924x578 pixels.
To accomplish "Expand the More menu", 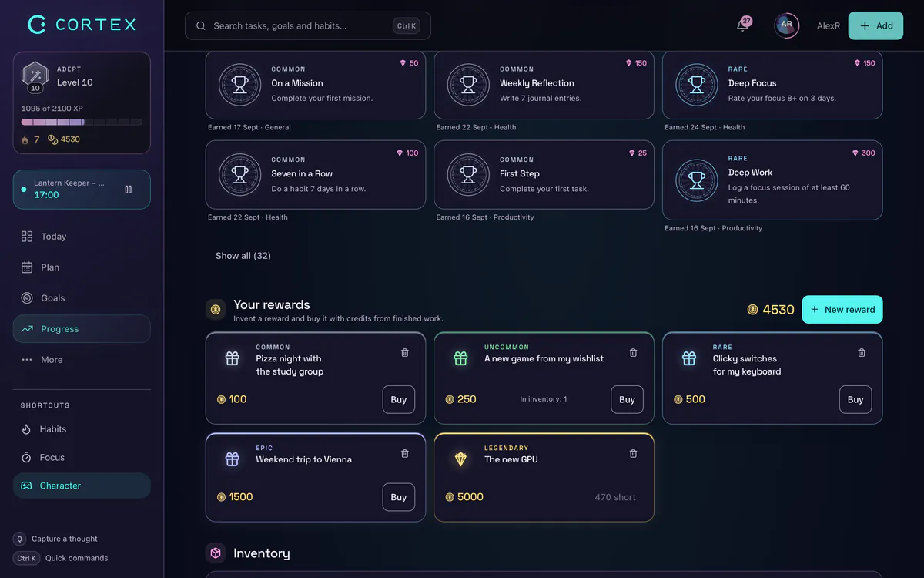I will pyautogui.click(x=82, y=360).
